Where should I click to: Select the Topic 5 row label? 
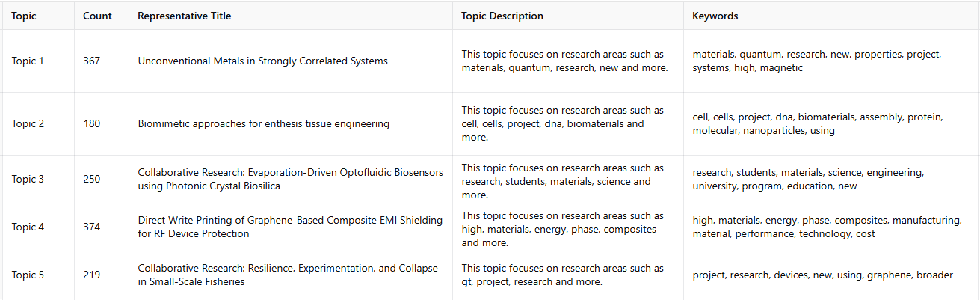28,275
